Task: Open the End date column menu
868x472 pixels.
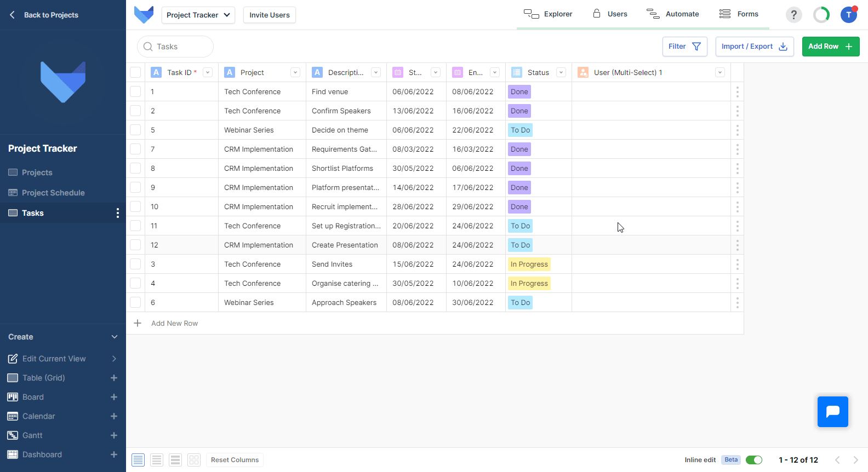Action: click(x=495, y=72)
